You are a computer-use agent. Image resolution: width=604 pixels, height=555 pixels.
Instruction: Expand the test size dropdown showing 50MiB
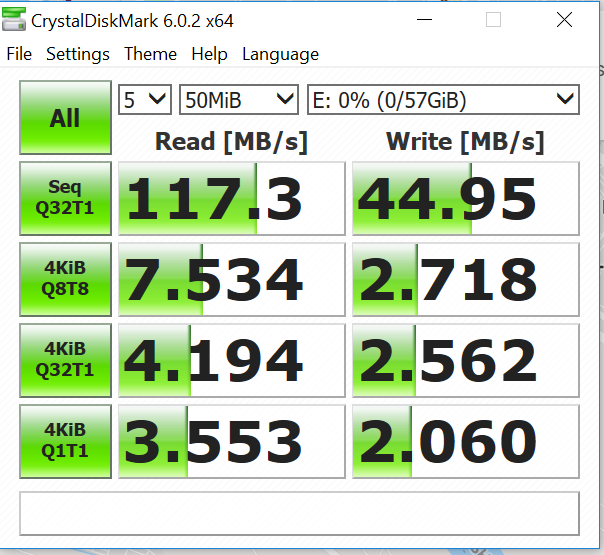click(x=239, y=100)
